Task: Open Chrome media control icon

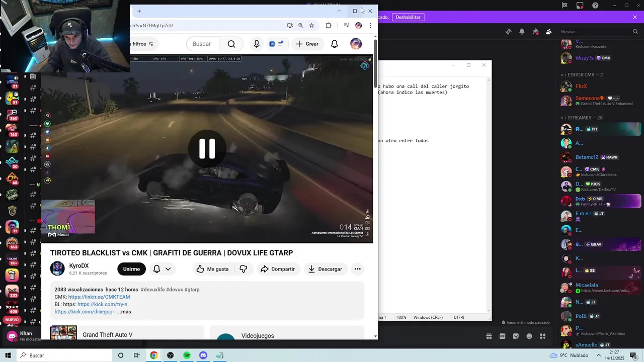Action: point(346,25)
